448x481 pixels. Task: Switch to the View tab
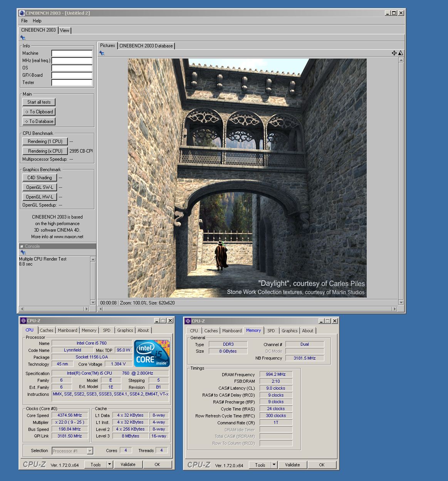(x=65, y=30)
